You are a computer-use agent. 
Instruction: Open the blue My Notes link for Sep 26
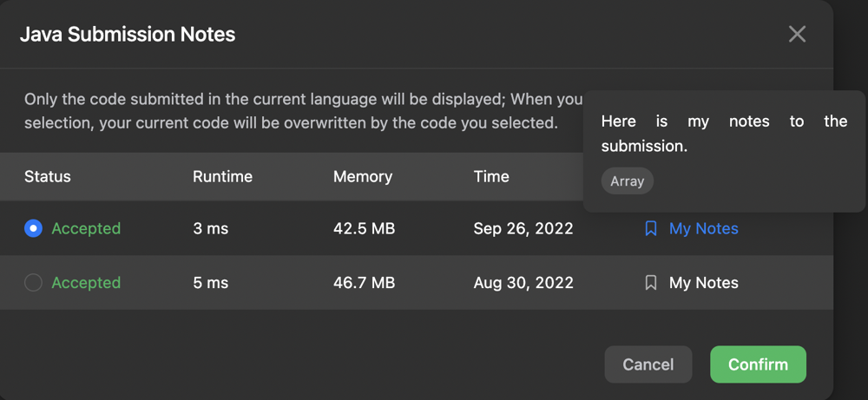tap(703, 229)
